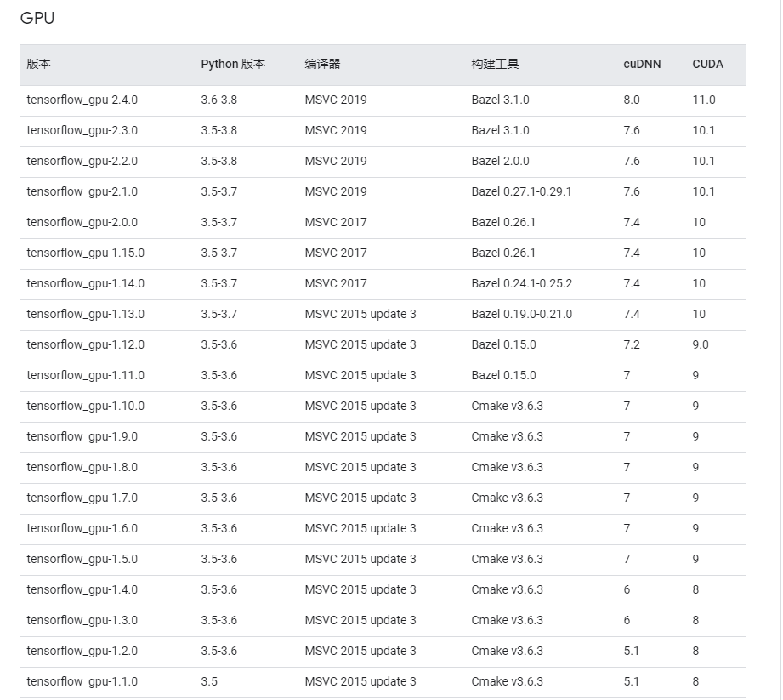Click Bazel 0.15.0 in tensorflow_gpu-1.12.0 row

503,344
